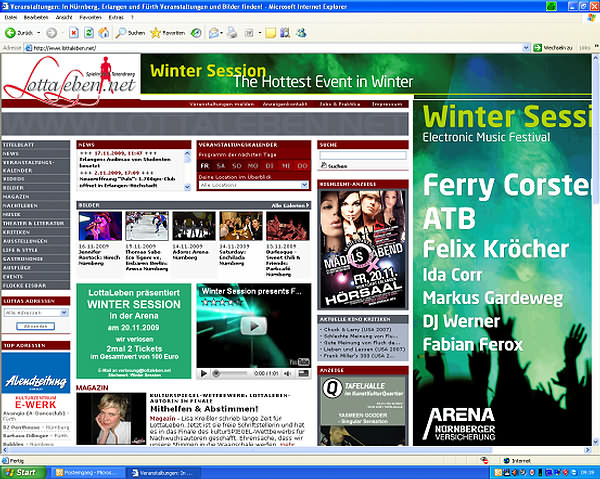Screen dimensions: 600x479
Task: Open the Suchen search toolbar button
Action: coord(129,33)
